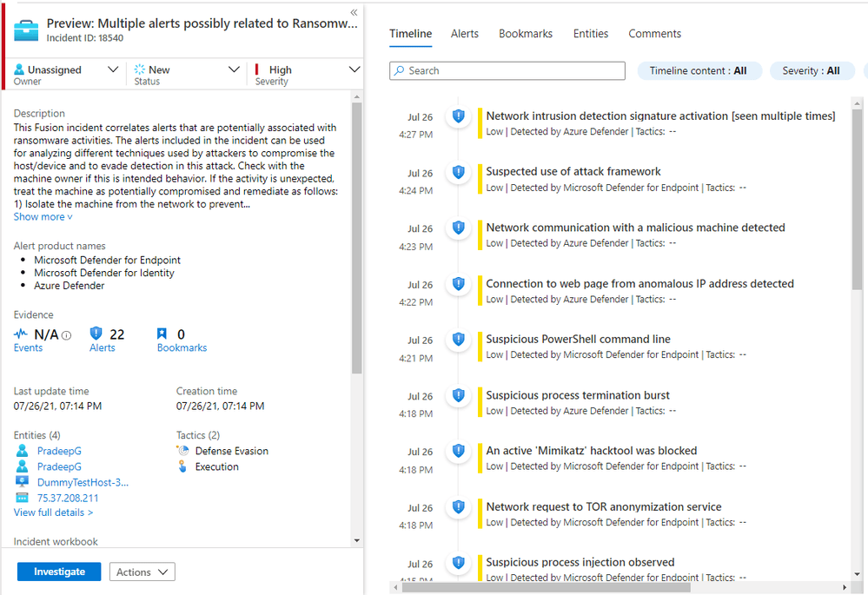Open View full details link
The width and height of the screenshot is (868, 595).
[53, 512]
